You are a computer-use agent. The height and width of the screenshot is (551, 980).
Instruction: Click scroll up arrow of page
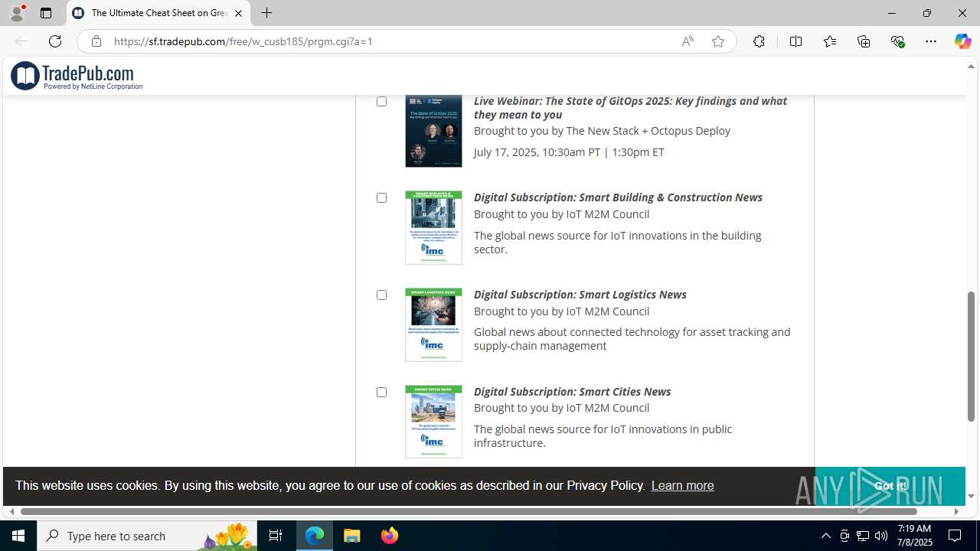(x=971, y=67)
